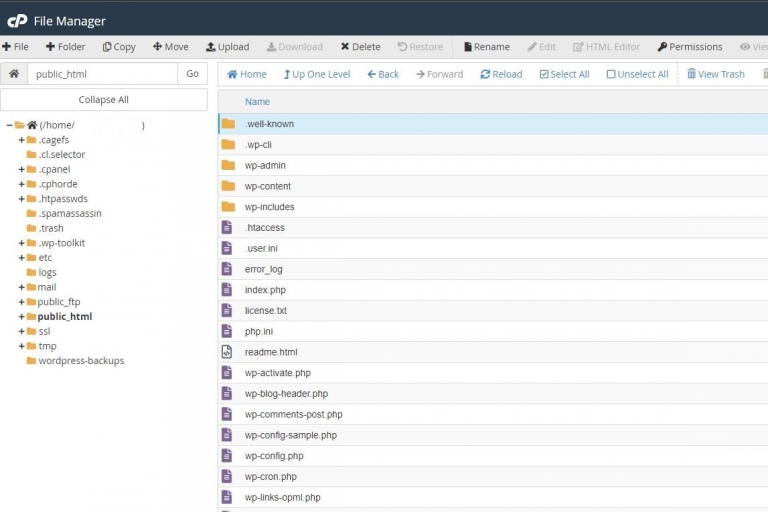Rename the selected item
Image resolution: width=768 pixels, height=512 pixels.
point(487,47)
